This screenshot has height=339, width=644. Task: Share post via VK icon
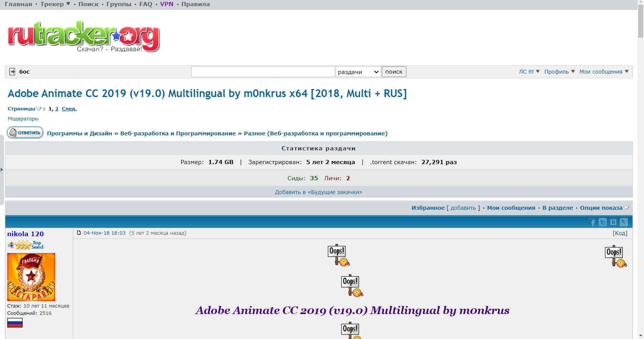coord(613,222)
